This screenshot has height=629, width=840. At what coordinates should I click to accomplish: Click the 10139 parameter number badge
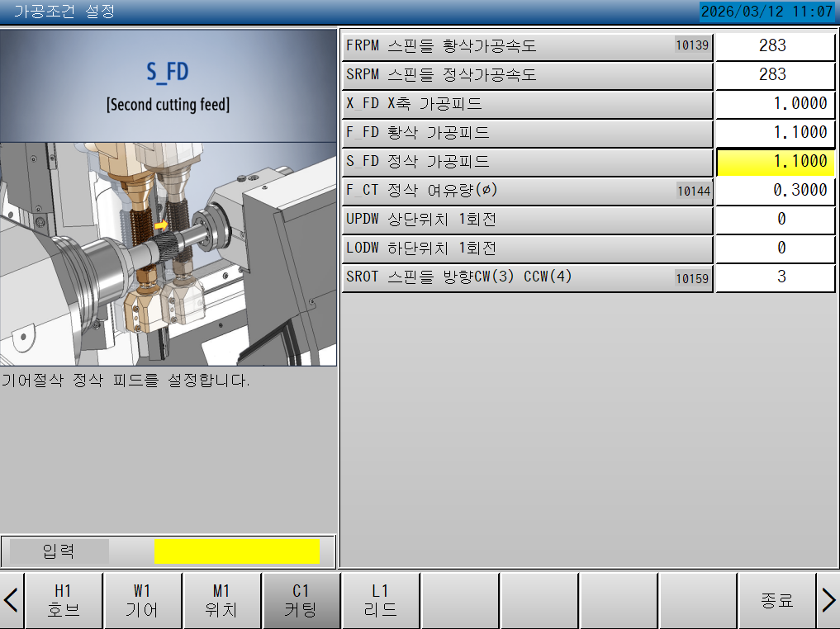pos(692,45)
